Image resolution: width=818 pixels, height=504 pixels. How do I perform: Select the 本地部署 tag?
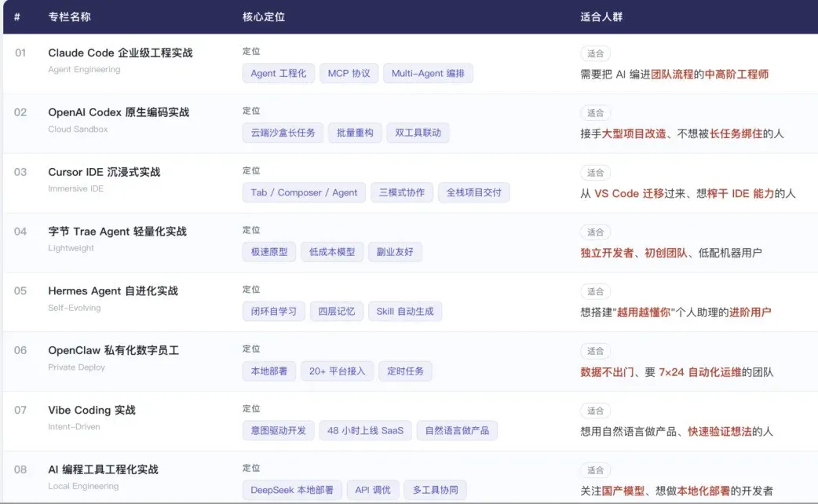269,371
